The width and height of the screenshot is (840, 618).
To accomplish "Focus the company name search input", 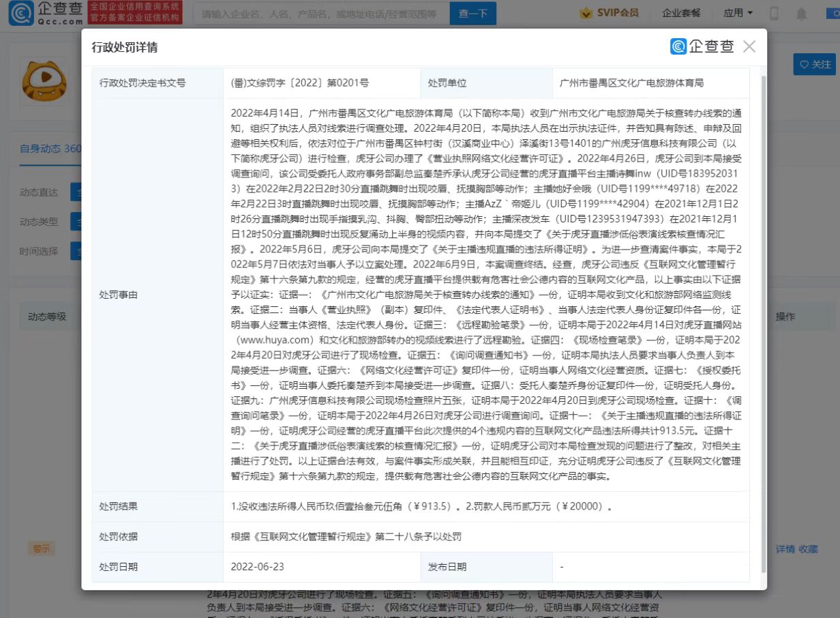I will click(x=321, y=13).
